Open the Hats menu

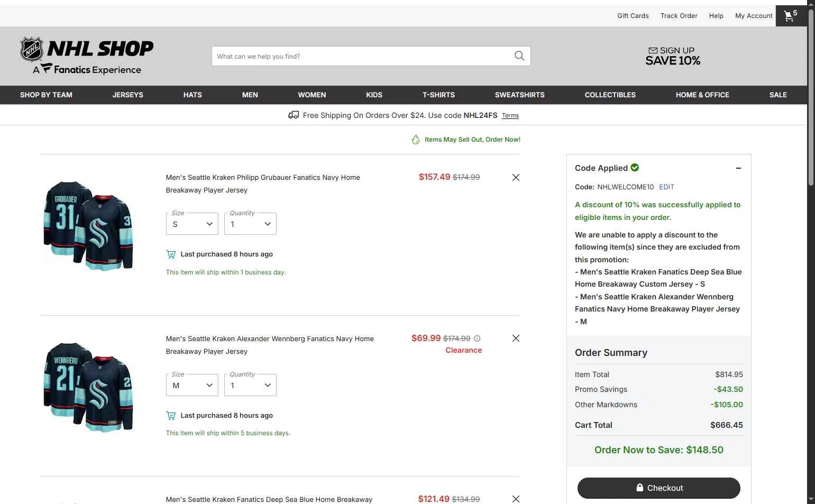point(193,95)
